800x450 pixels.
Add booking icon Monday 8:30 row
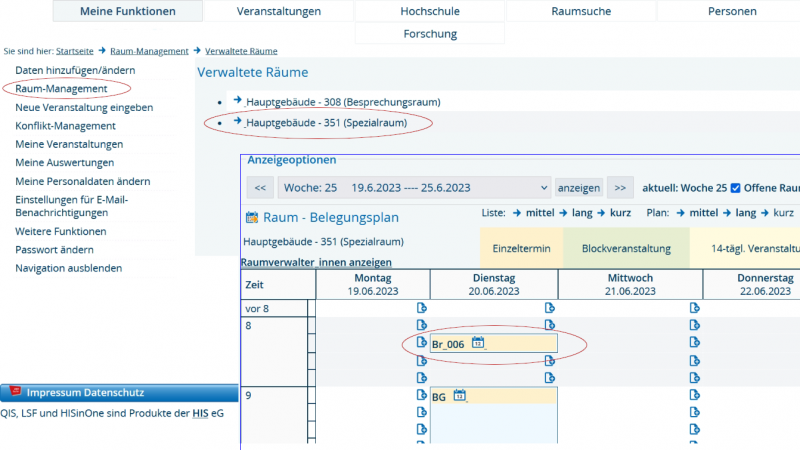(x=421, y=361)
